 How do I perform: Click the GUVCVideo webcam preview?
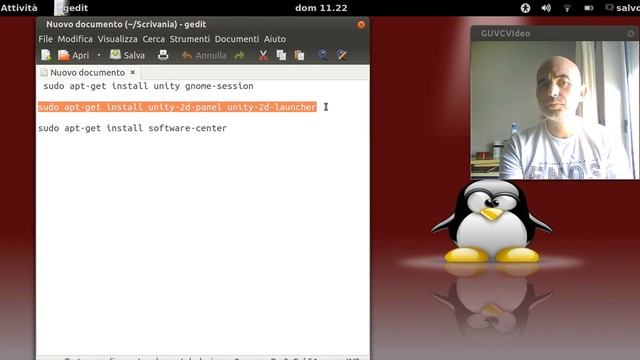pos(556,110)
